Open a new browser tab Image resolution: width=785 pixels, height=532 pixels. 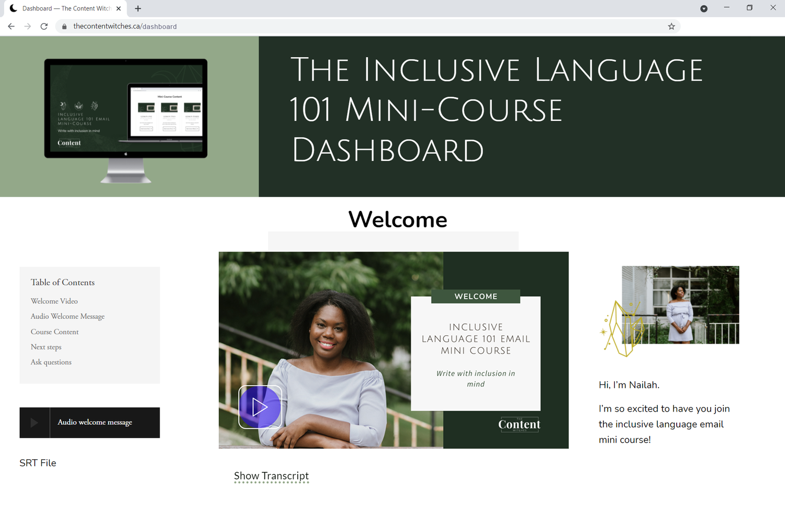[x=138, y=8]
